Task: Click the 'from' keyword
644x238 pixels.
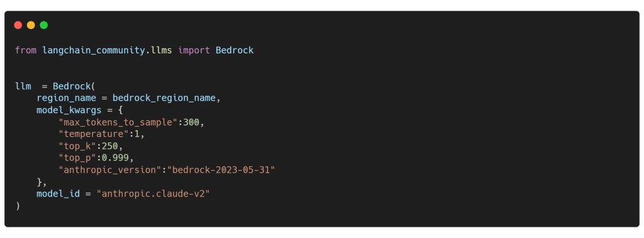Action: [x=26, y=50]
